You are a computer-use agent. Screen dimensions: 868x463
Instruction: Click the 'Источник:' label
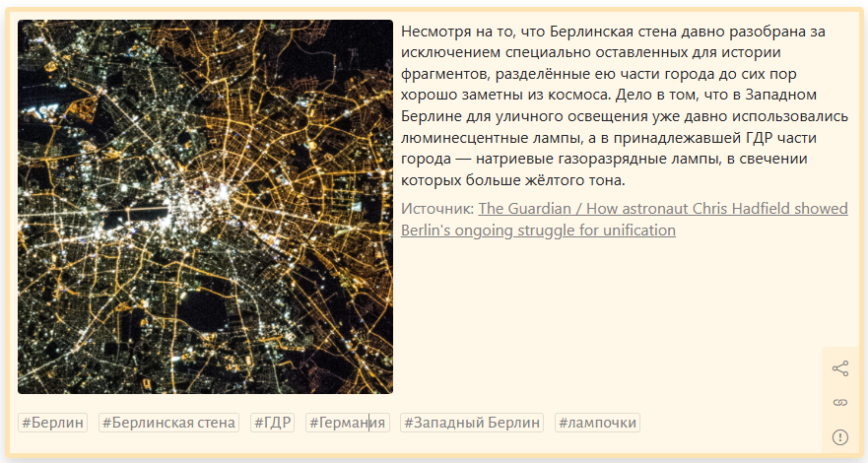click(x=437, y=209)
